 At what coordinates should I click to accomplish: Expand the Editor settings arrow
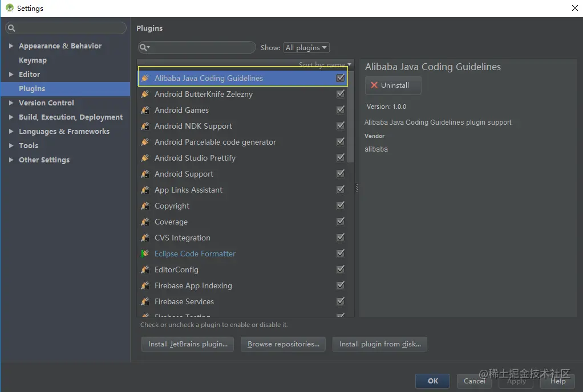[x=11, y=74]
